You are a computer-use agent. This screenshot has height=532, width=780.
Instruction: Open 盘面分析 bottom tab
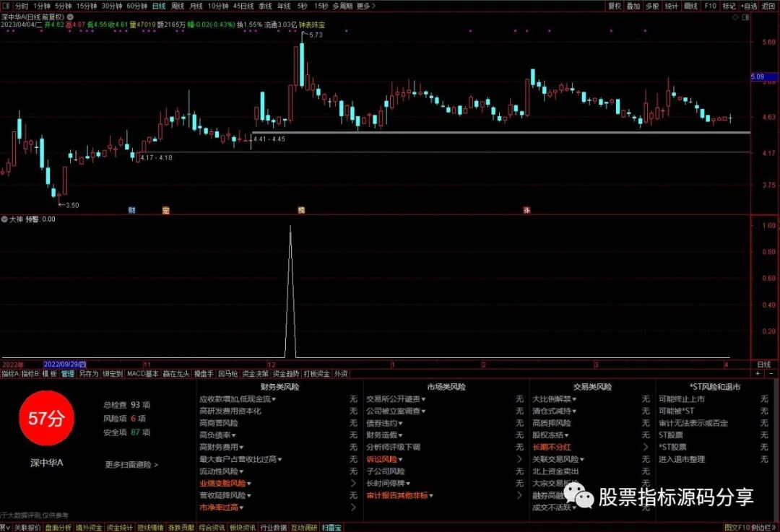[x=58, y=528]
